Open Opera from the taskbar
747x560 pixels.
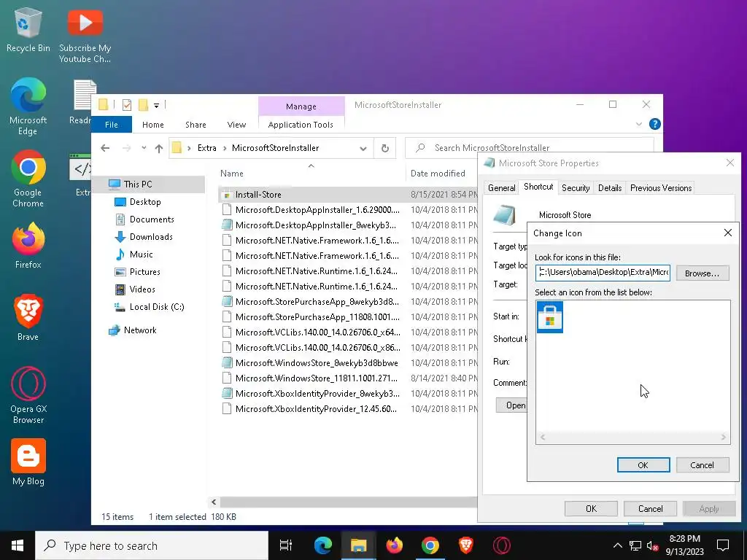(x=501, y=545)
